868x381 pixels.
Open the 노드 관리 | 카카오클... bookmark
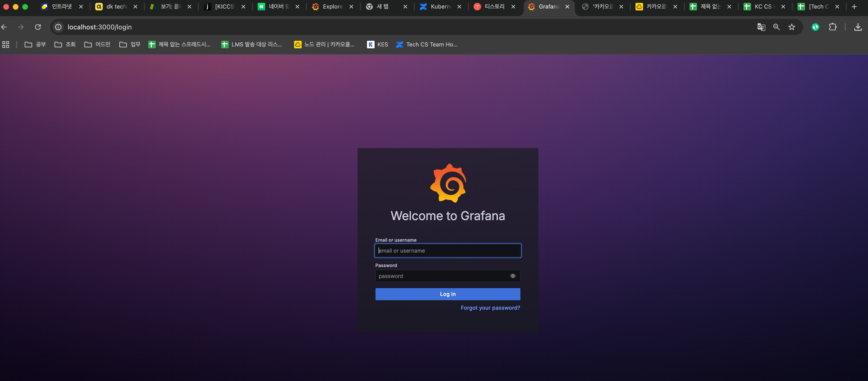(x=324, y=45)
